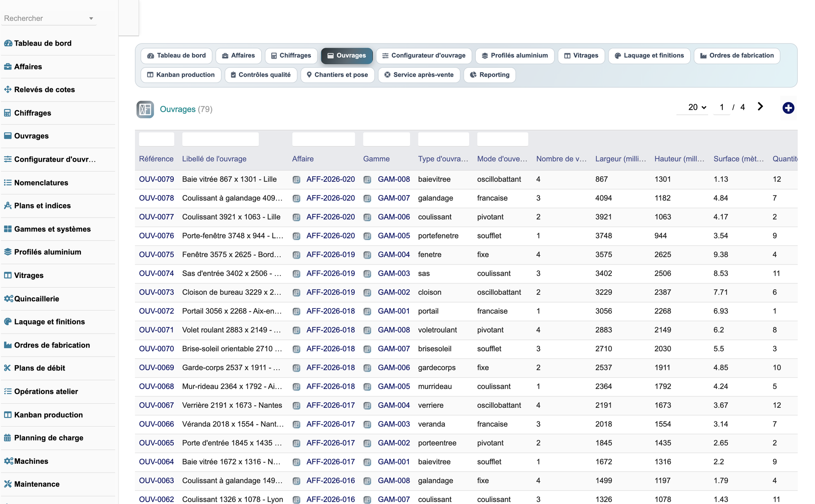The image size is (815, 504).
Task: Click affaire icon in OUV-0075 row
Action: 297,255
